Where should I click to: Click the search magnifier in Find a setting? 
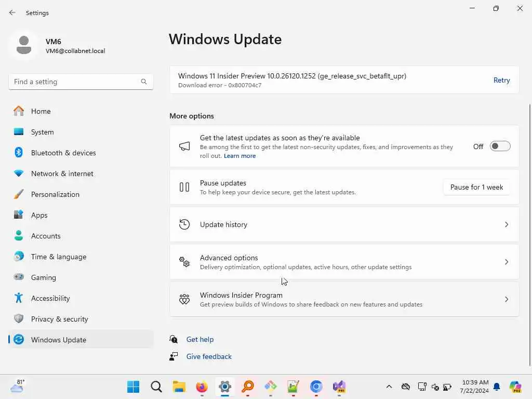[144, 82]
